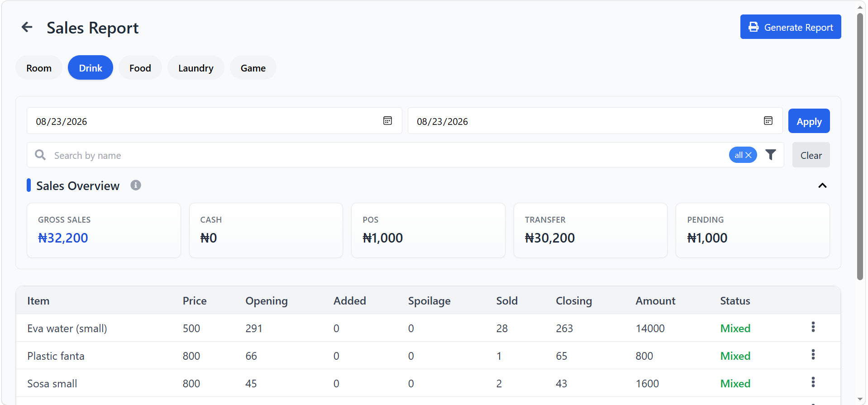Open options menu for Sosa small
Image resolution: width=868 pixels, height=405 pixels.
[x=813, y=382]
